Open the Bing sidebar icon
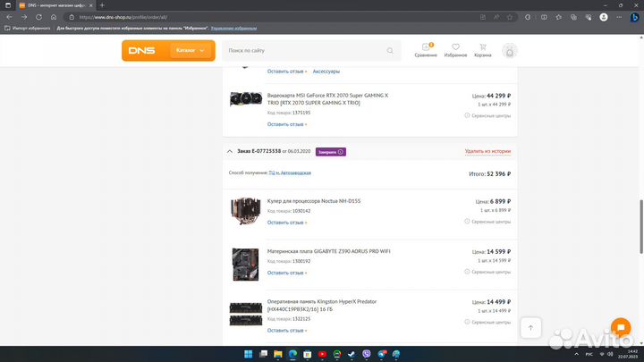The height and width of the screenshot is (362, 644). coord(634,17)
